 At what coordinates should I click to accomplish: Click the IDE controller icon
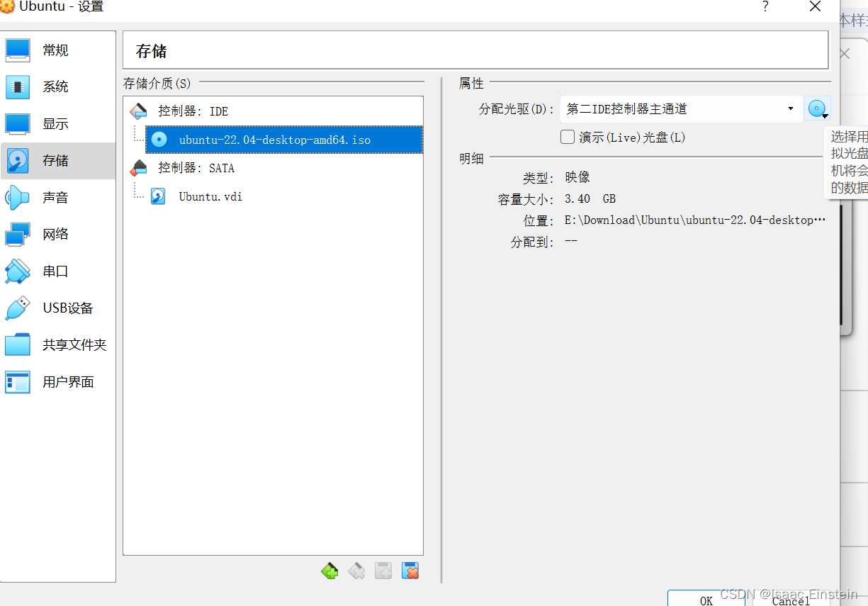coord(139,111)
